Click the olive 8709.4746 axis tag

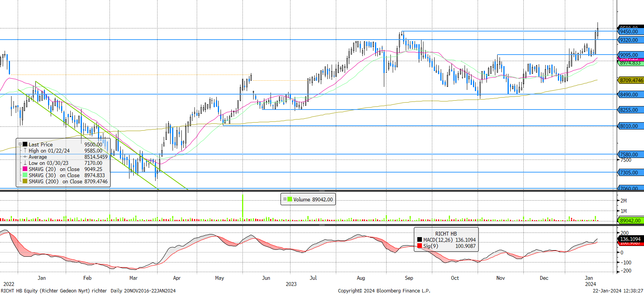pyautogui.click(x=631, y=80)
